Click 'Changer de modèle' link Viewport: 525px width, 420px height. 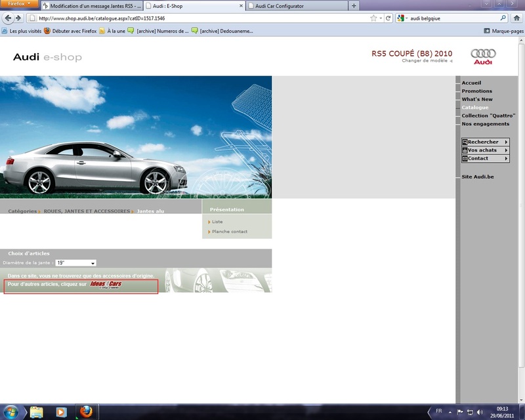pyautogui.click(x=425, y=60)
